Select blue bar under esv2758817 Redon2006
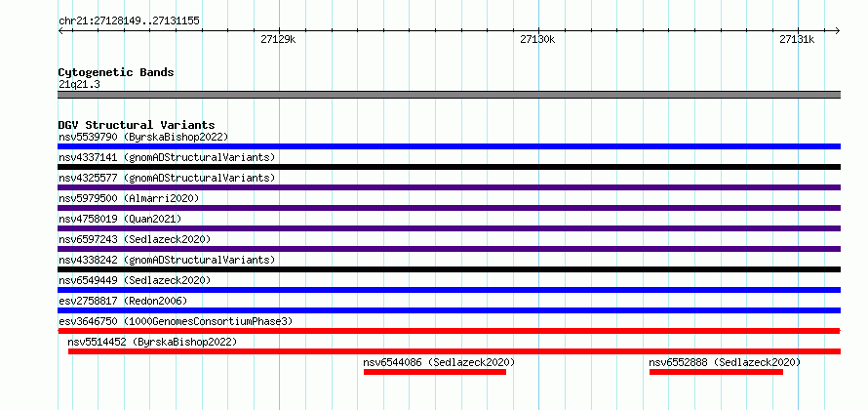Viewport: 868px width, 410px height. pos(449,310)
